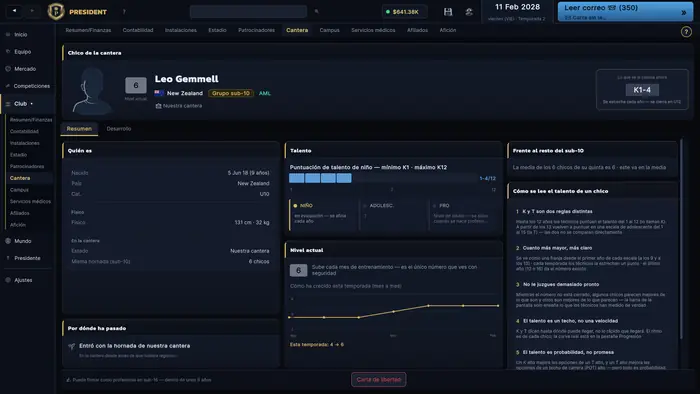Open Afición in the Club sidebar submenu

[x=18, y=225]
